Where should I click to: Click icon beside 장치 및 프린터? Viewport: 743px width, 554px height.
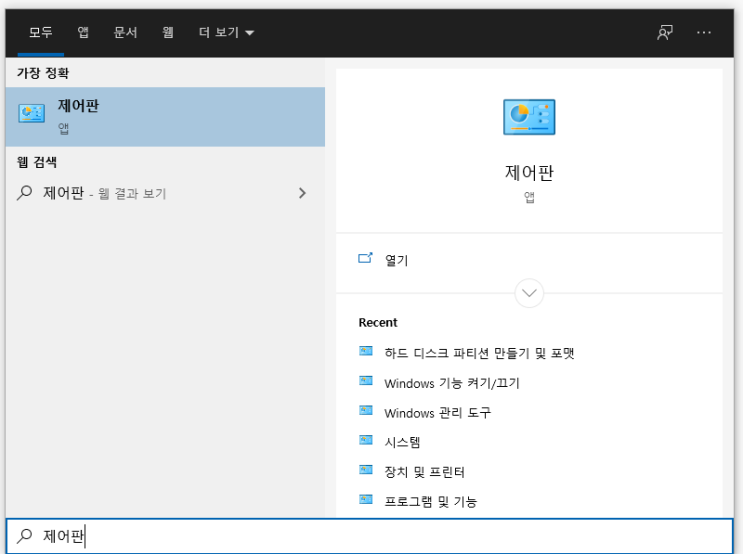[366, 470]
